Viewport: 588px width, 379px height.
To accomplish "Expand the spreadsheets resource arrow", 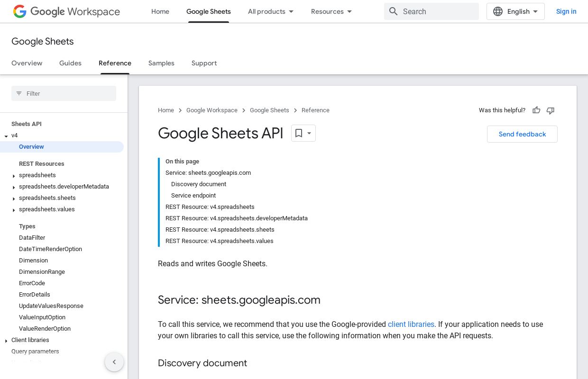I will [14, 176].
